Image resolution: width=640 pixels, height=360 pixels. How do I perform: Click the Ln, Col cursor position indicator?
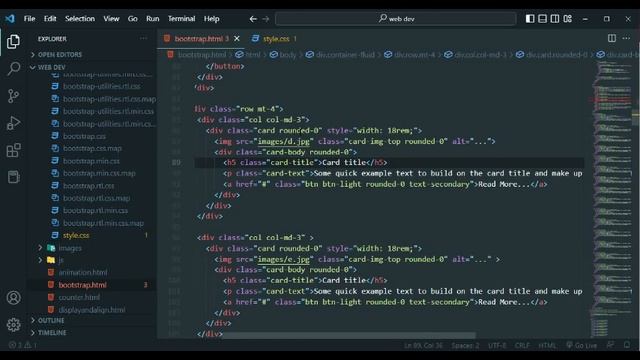pyautogui.click(x=423, y=346)
